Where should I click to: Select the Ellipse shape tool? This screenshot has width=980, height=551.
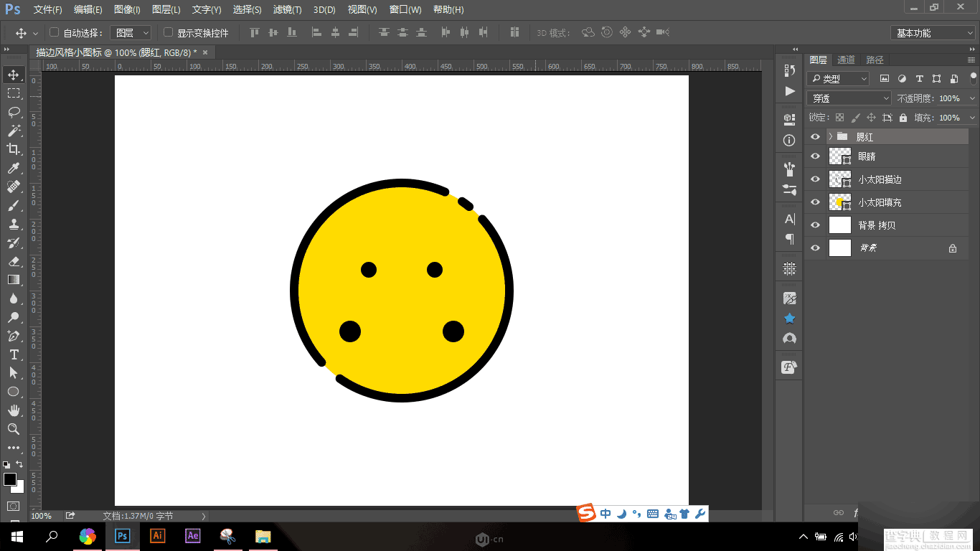pyautogui.click(x=14, y=392)
